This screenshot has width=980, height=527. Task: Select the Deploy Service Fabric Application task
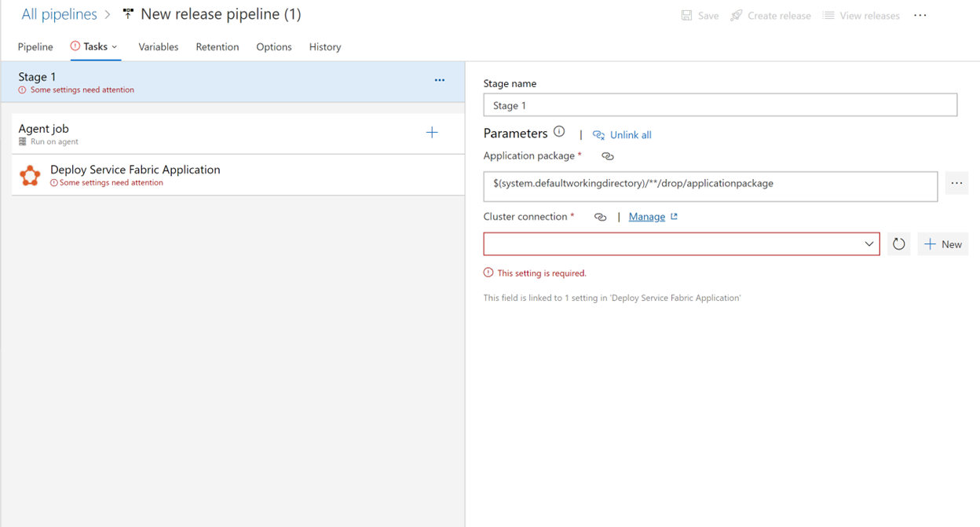tap(135, 170)
